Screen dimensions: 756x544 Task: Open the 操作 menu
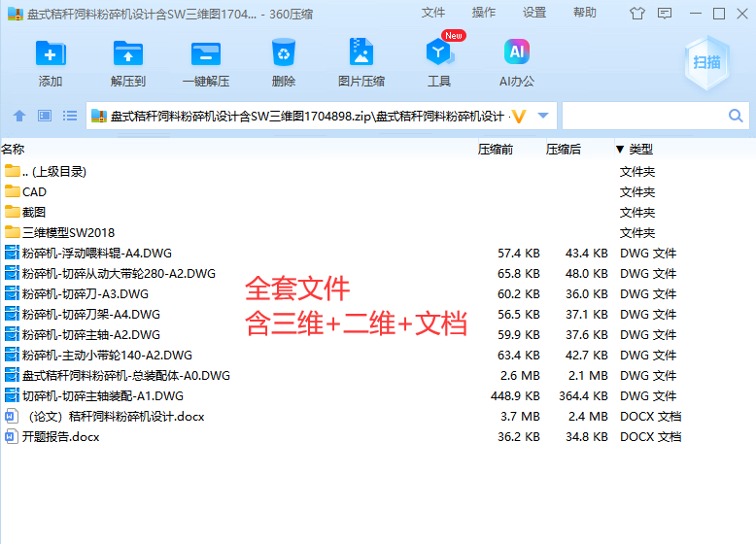click(484, 13)
